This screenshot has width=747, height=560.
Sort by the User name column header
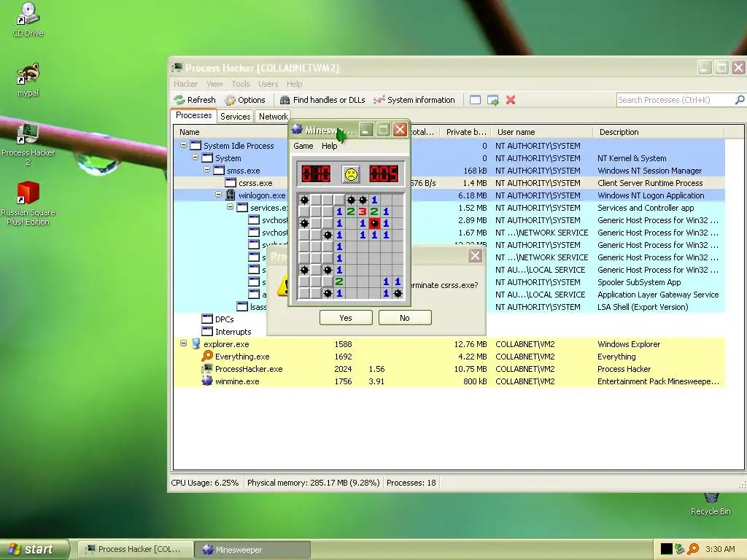[542, 132]
